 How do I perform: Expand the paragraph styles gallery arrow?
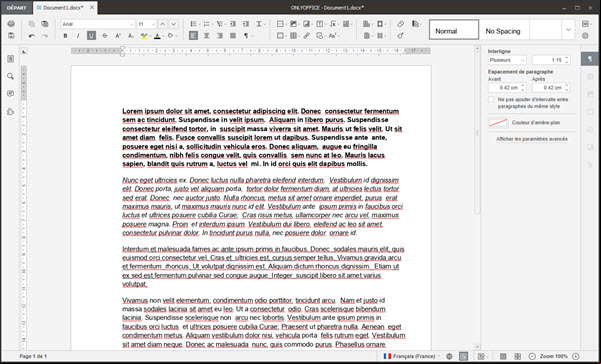(x=568, y=30)
